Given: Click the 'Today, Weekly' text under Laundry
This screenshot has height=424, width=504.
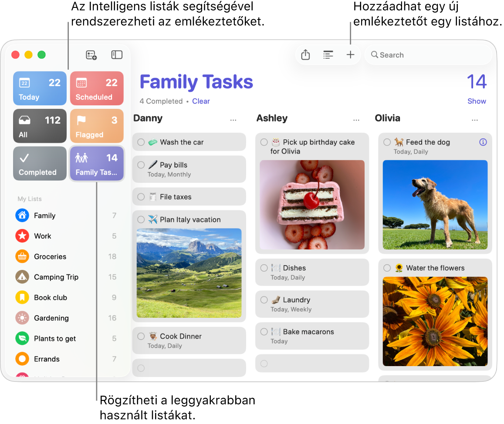Looking at the screenshot, I should (291, 310).
